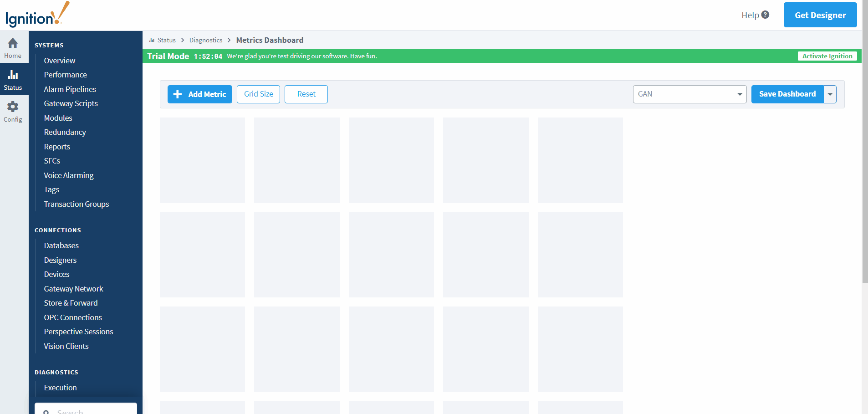Click the Ignition logo
Screen dimensions: 868x414
(x=37, y=15)
